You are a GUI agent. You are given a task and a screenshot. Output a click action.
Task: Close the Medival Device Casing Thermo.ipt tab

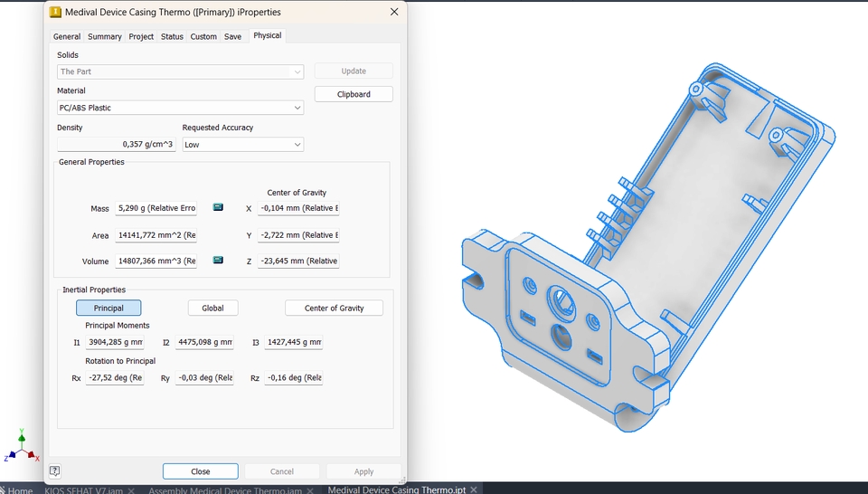coord(474,489)
